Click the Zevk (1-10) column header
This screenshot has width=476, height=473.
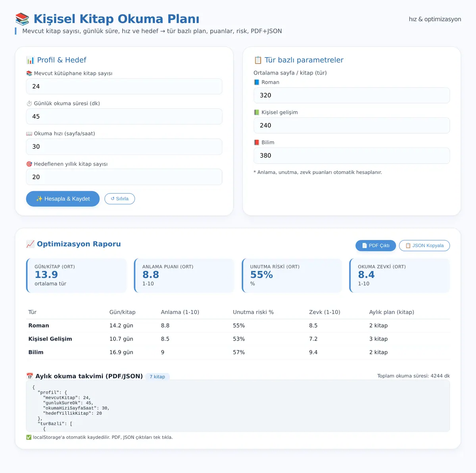pyautogui.click(x=325, y=312)
